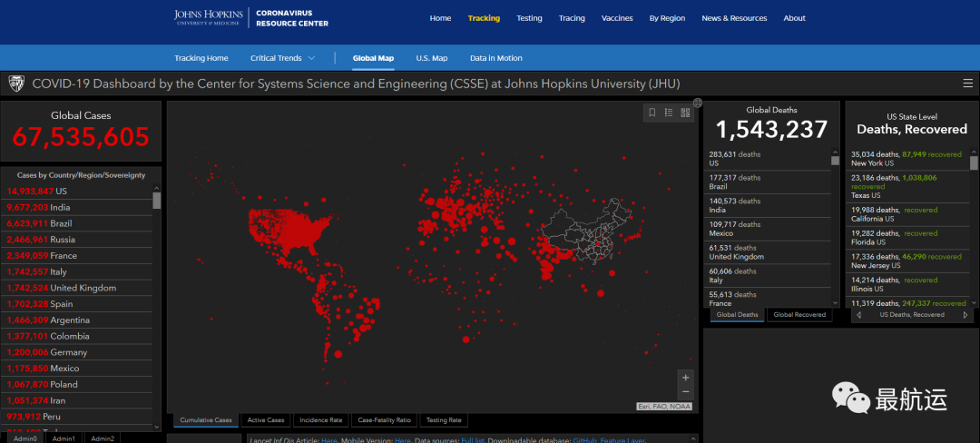Select the France row in cases list

(77, 256)
